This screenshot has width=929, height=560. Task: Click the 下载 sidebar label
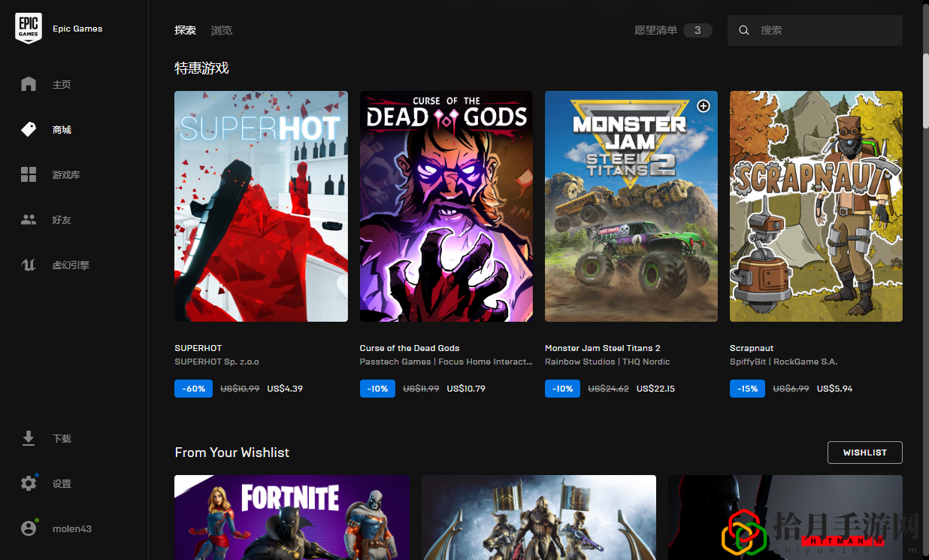pyautogui.click(x=62, y=439)
